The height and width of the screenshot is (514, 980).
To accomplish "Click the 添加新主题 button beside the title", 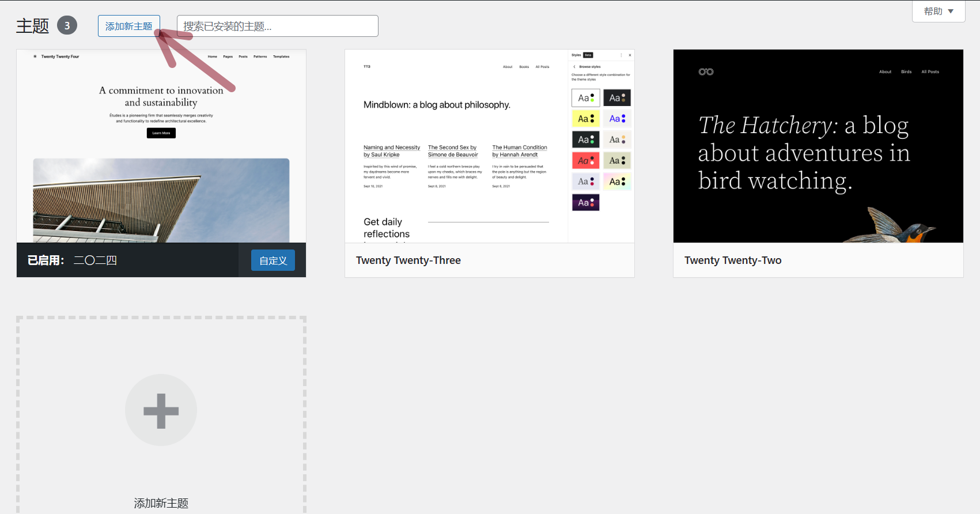I will point(129,26).
